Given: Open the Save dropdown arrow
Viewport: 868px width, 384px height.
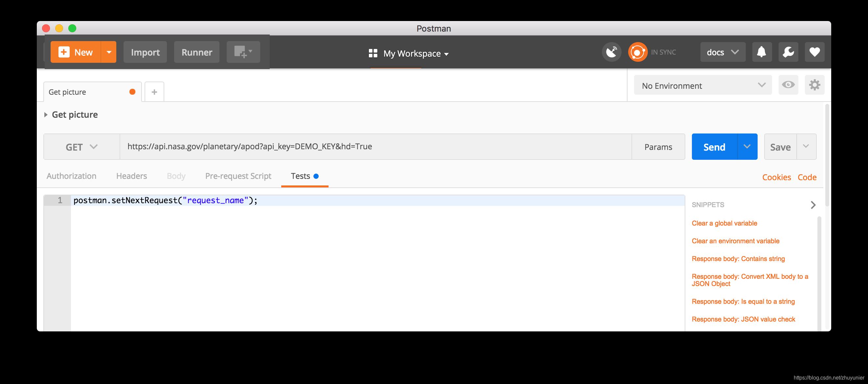Looking at the screenshot, I should click(806, 147).
